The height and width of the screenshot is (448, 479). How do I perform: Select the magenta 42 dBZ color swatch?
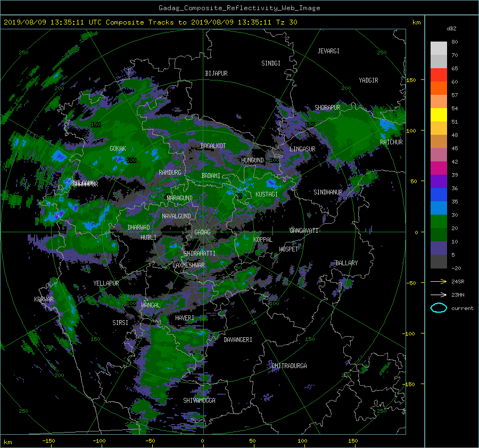click(x=439, y=168)
